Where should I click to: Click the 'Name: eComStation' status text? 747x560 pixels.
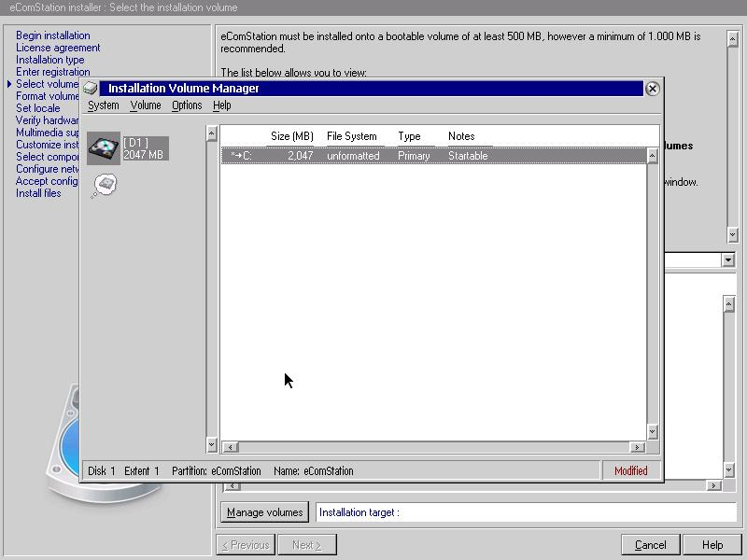tap(314, 471)
